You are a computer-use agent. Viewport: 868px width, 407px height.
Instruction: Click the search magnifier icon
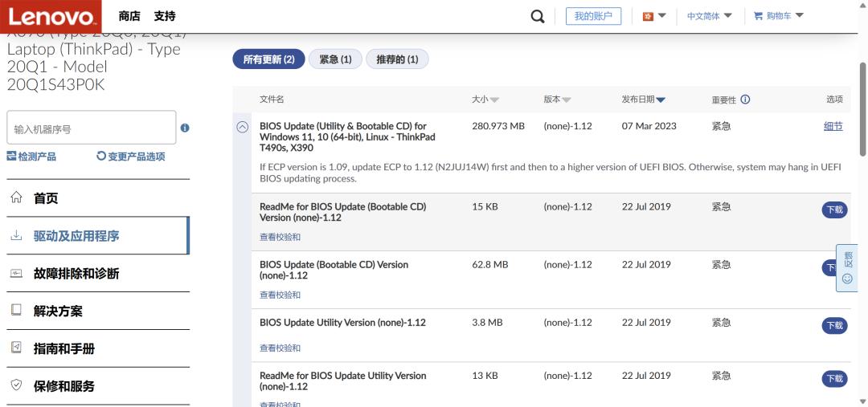[x=538, y=16]
